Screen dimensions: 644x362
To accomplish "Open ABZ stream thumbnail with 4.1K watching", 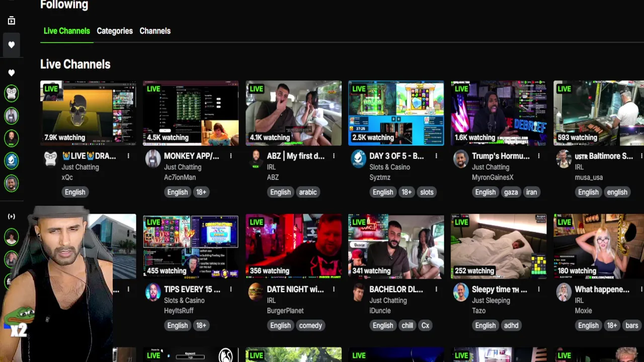I will tap(293, 113).
